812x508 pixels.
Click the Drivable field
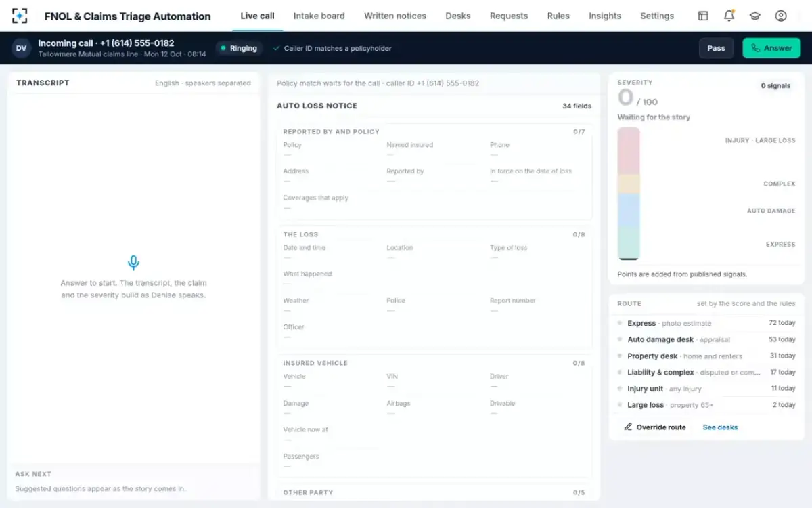pyautogui.click(x=539, y=408)
